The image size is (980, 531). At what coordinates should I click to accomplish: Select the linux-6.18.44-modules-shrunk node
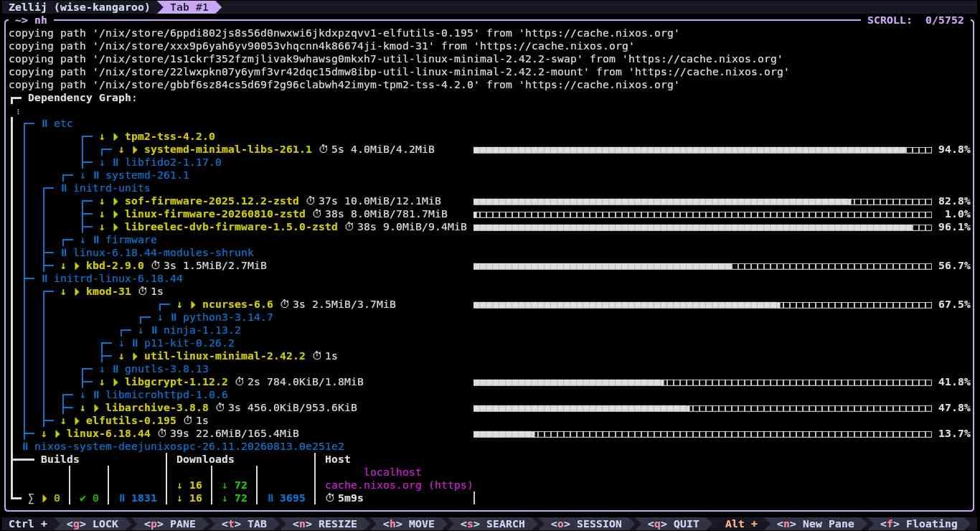pos(164,253)
